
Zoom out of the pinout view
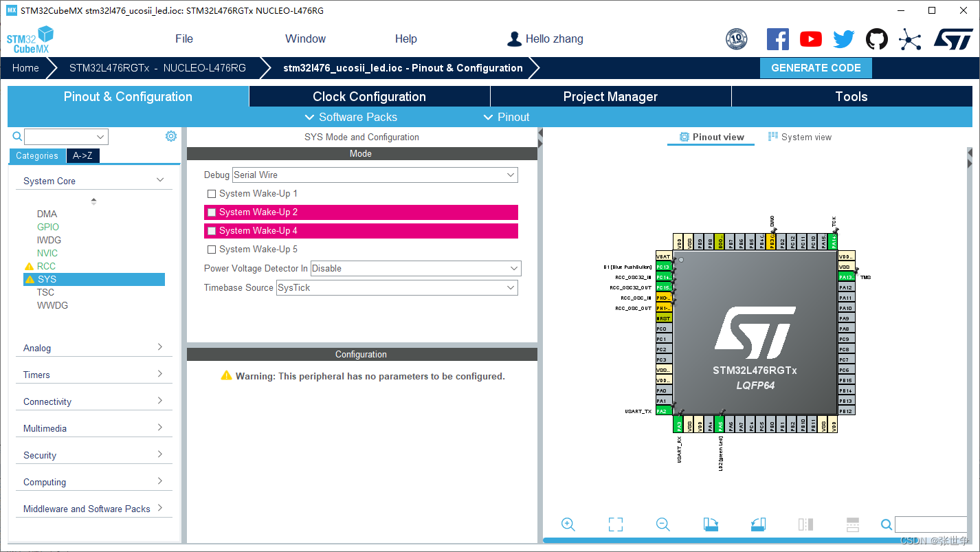coord(663,525)
